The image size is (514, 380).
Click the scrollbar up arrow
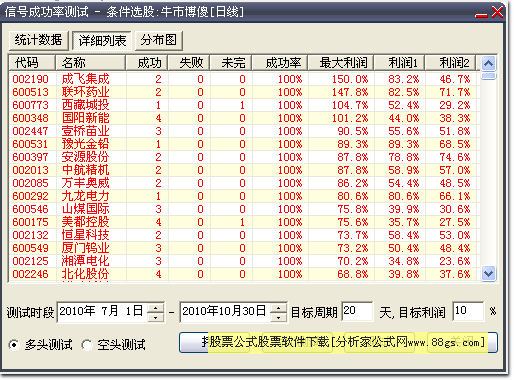coord(489,63)
